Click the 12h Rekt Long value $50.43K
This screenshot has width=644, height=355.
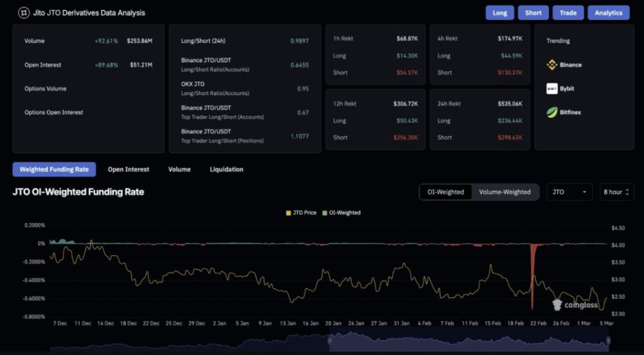point(408,120)
